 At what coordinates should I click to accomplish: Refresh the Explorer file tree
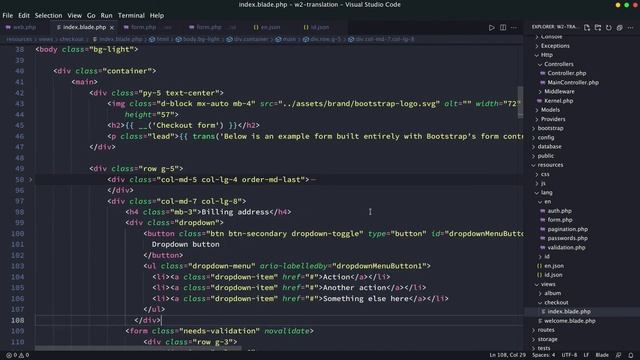click(609, 28)
